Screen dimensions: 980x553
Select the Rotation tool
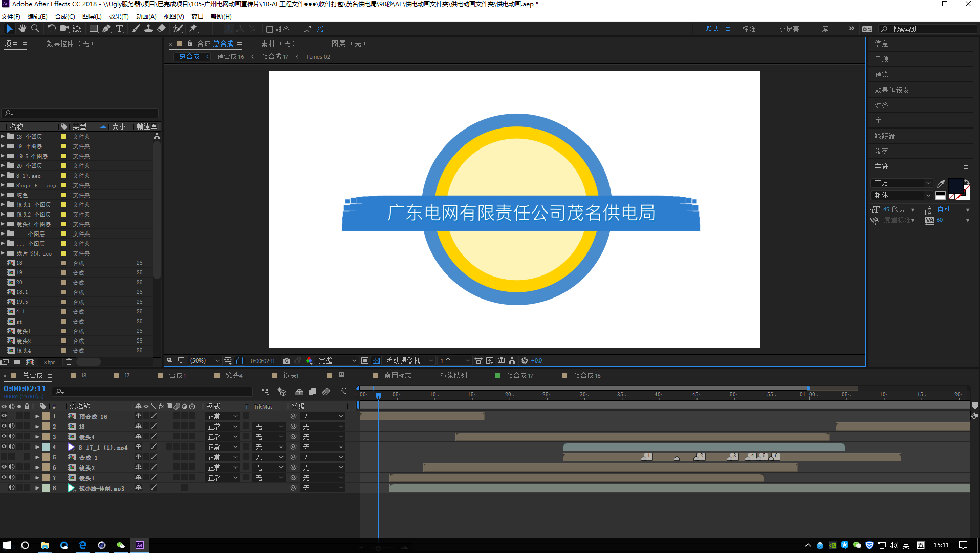(51, 29)
